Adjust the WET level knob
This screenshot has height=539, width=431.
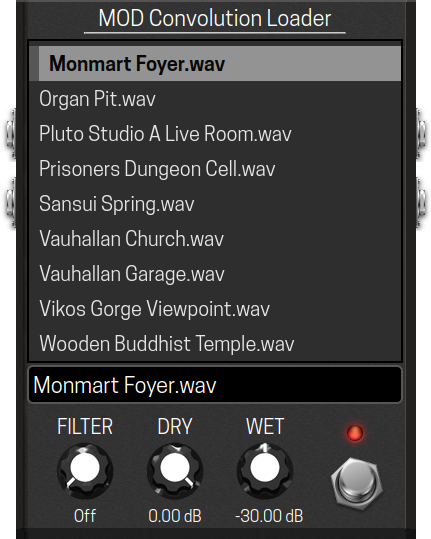pos(265,471)
